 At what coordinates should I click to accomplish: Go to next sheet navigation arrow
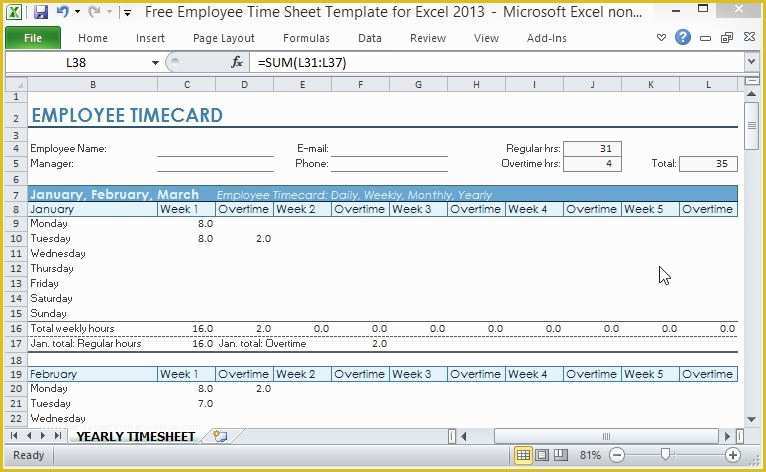pos(43,436)
